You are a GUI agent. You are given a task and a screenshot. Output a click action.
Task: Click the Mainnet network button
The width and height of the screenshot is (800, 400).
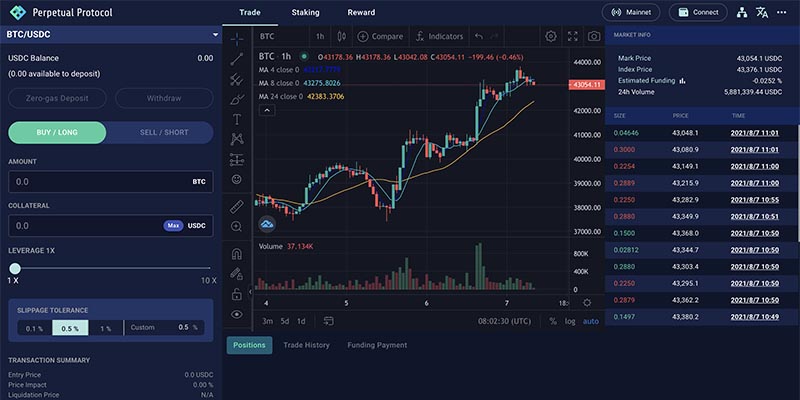(x=631, y=12)
